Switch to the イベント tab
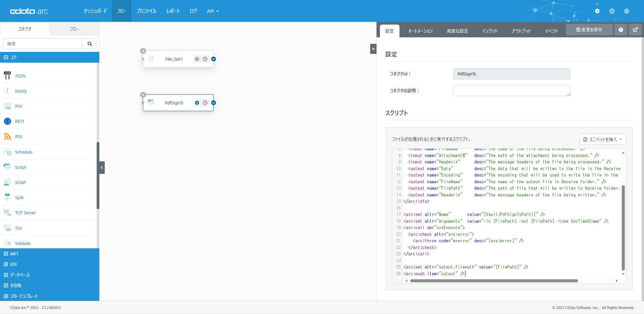The width and height of the screenshot is (644, 314). pyautogui.click(x=551, y=31)
